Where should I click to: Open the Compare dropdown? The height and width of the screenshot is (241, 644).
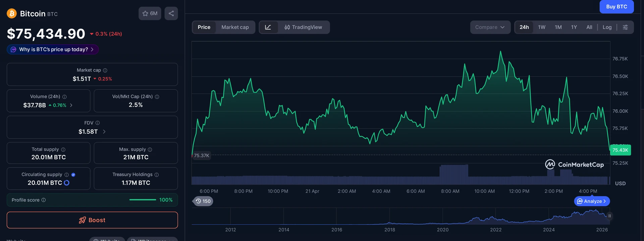pos(490,27)
